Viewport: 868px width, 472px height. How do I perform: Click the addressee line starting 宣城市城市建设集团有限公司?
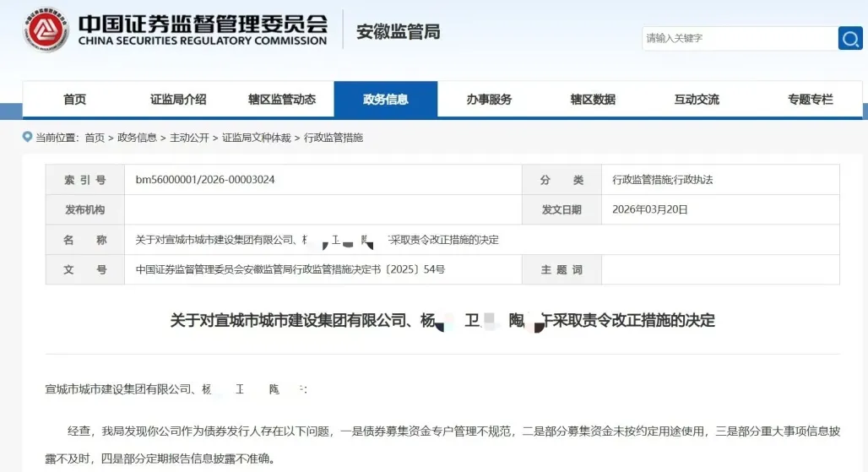coord(176,389)
